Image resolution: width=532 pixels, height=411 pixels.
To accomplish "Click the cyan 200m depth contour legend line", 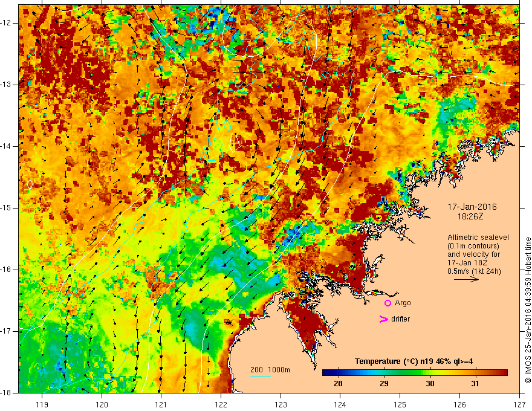I will pyautogui.click(x=260, y=376).
